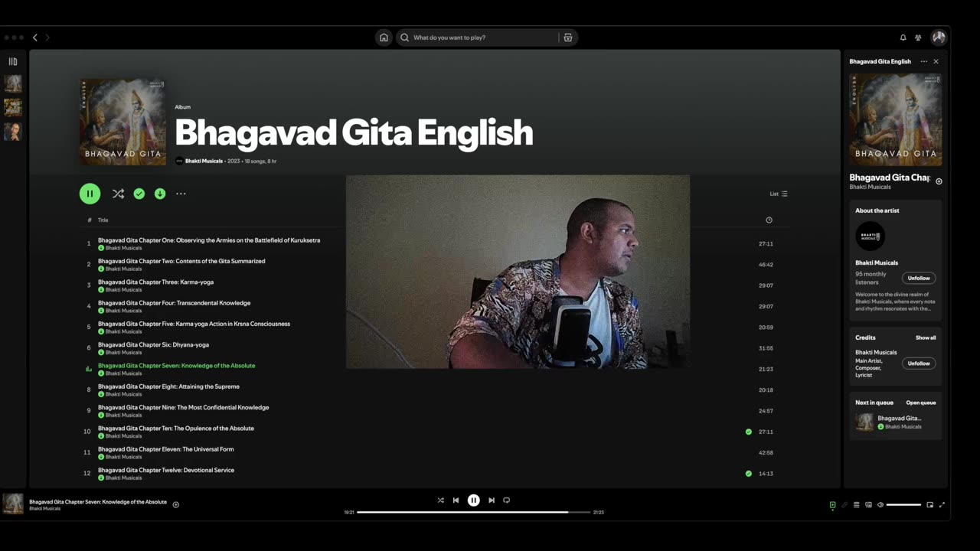The height and width of the screenshot is (551, 980).
Task: Adjust the volume slider
Action: pyautogui.click(x=903, y=505)
